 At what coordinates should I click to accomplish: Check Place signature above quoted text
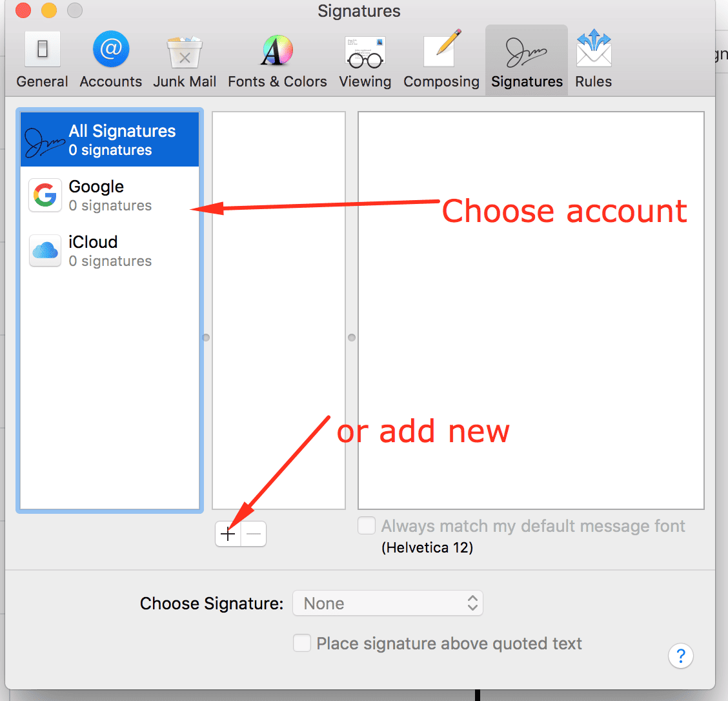pos(301,643)
